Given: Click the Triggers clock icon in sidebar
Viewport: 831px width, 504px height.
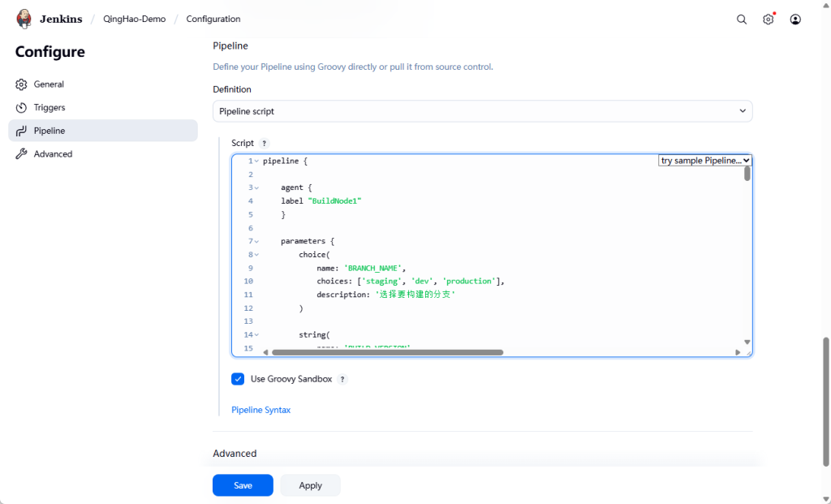Looking at the screenshot, I should (22, 108).
